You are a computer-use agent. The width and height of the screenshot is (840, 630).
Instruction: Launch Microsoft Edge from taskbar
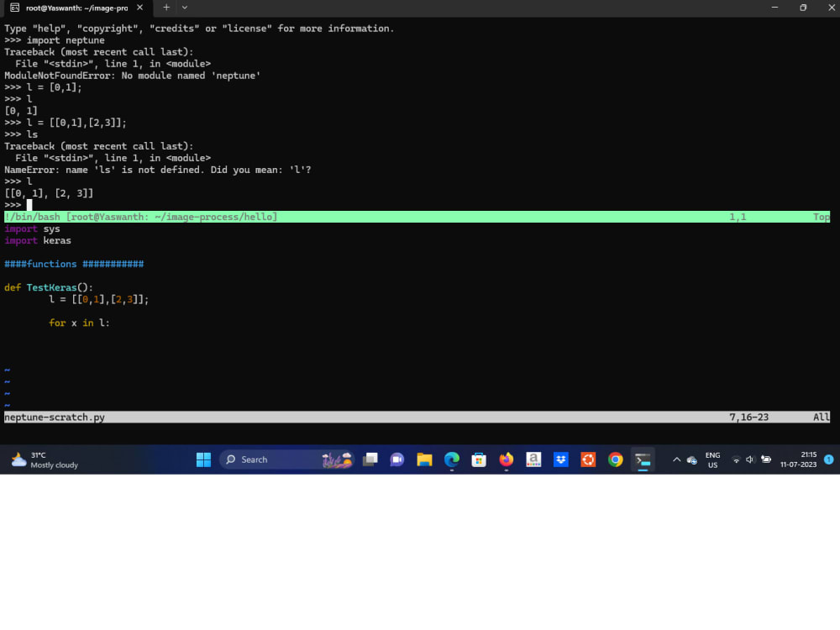451,459
